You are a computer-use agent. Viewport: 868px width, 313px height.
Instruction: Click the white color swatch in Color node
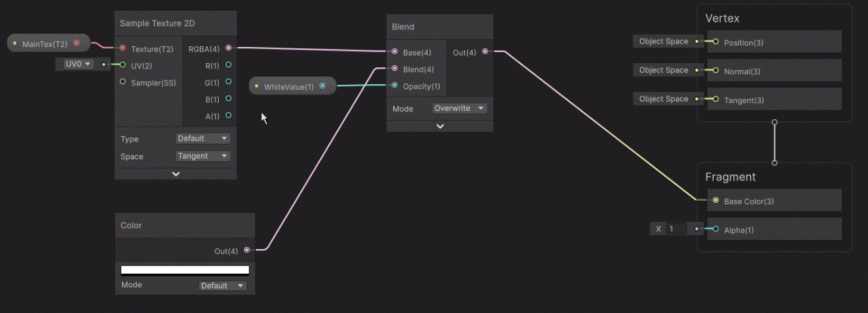(185, 270)
